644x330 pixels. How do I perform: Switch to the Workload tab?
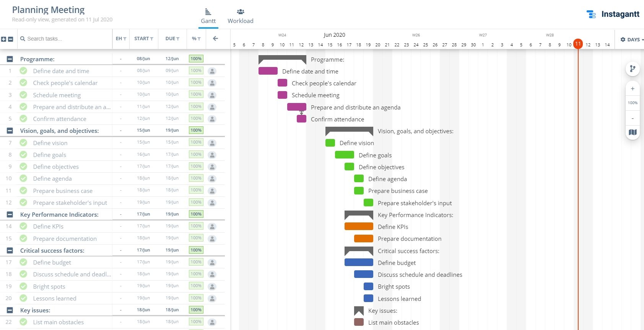coord(240,16)
